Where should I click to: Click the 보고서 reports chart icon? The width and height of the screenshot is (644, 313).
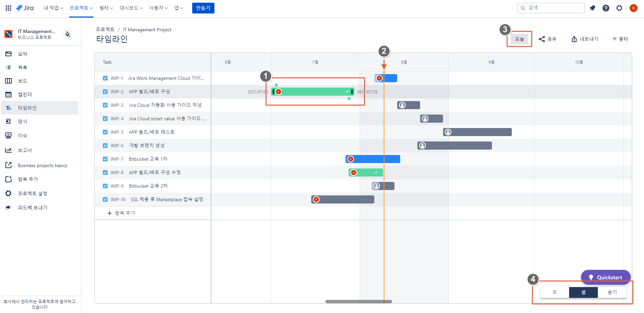pyautogui.click(x=8, y=150)
